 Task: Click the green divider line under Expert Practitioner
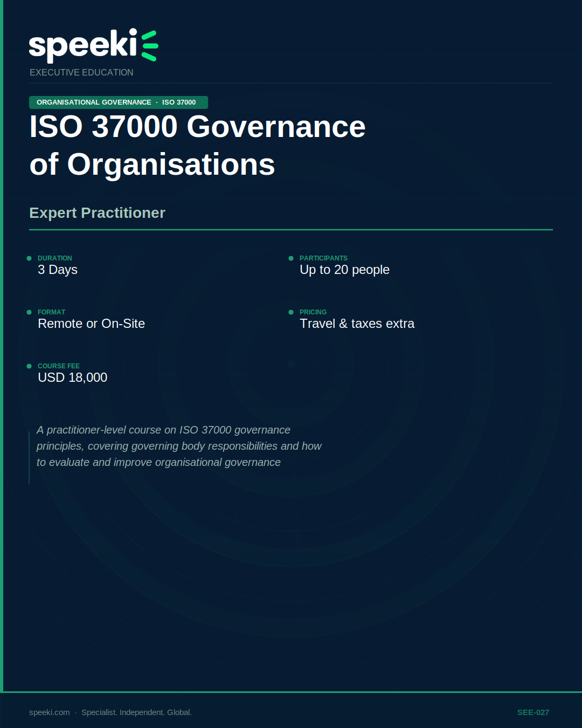click(291, 231)
